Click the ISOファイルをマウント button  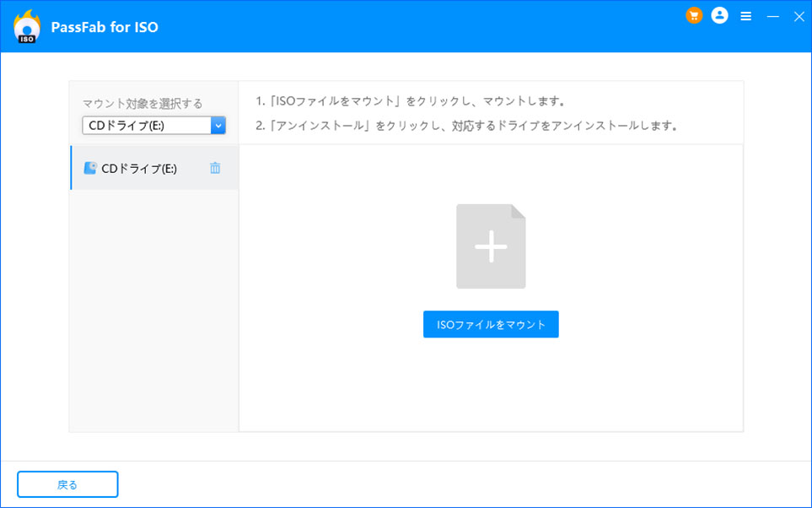click(x=491, y=325)
